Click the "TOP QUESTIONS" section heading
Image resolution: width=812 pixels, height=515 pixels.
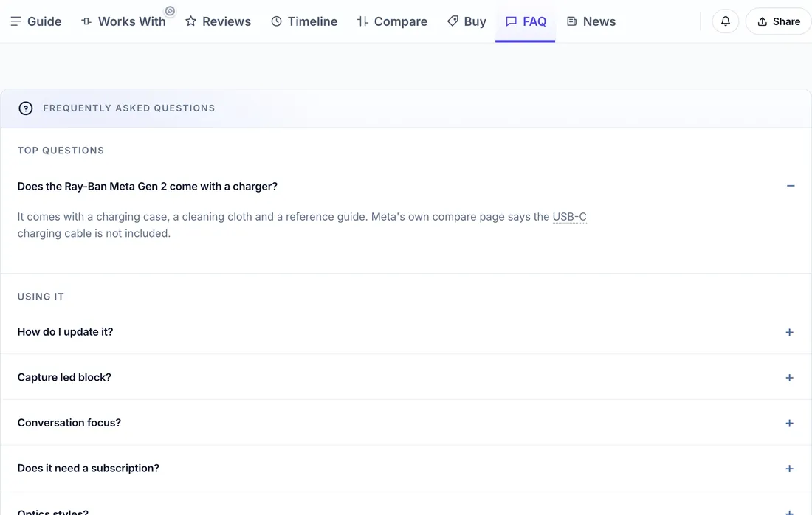tap(61, 151)
